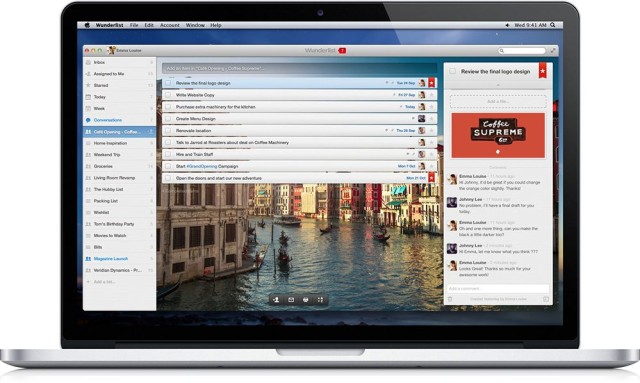Click the email list envelope icon
This screenshot has height=383, width=640.
(x=291, y=300)
